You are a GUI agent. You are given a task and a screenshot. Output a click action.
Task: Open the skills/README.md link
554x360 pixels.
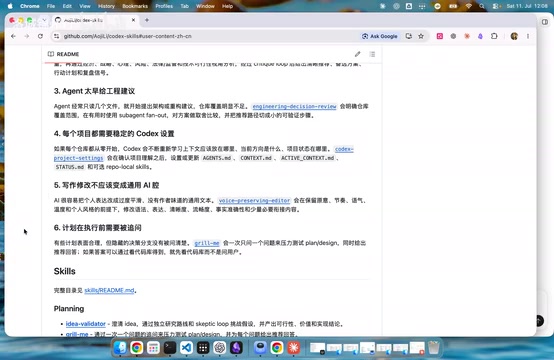coord(110,290)
